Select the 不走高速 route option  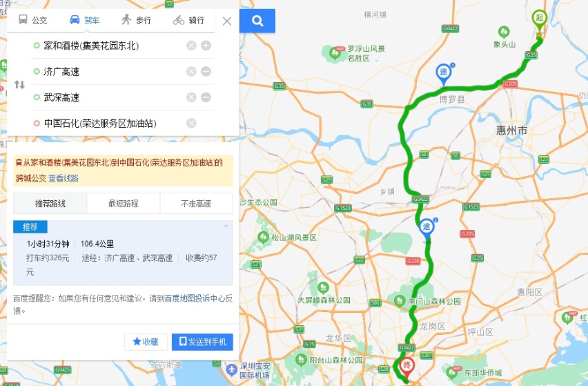196,204
